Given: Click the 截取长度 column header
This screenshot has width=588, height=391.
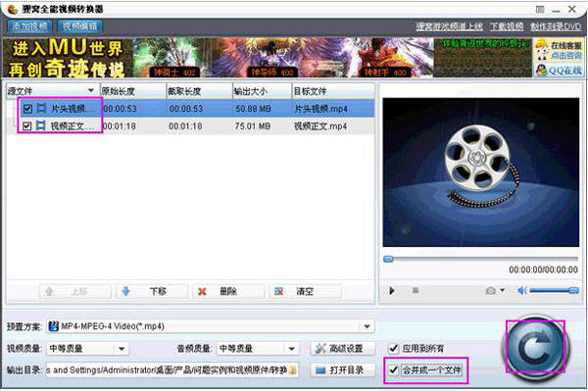Looking at the screenshot, I should pos(200,91).
